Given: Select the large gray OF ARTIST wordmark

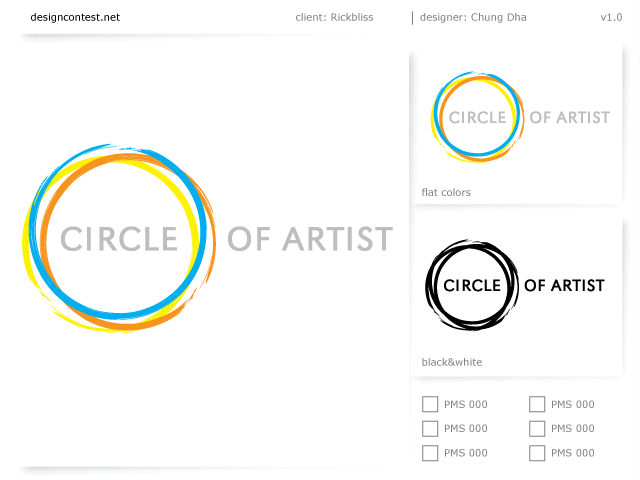Looking at the screenshot, I should click(310, 240).
